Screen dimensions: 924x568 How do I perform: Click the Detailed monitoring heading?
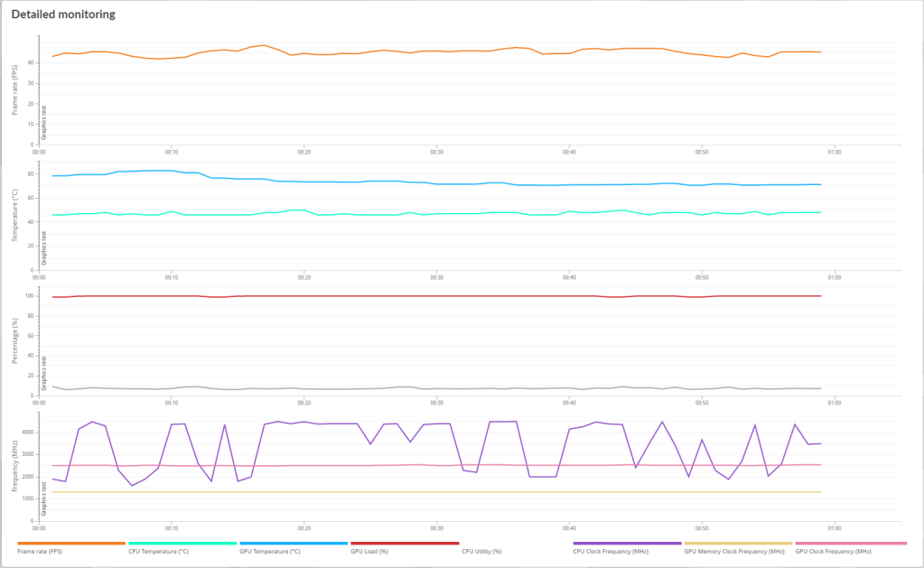(62, 14)
